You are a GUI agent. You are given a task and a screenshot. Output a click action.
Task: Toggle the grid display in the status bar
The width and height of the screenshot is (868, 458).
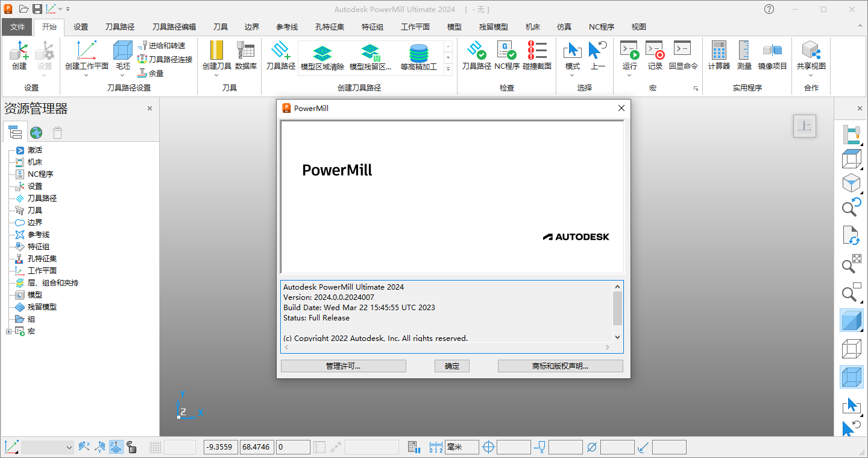[156, 447]
